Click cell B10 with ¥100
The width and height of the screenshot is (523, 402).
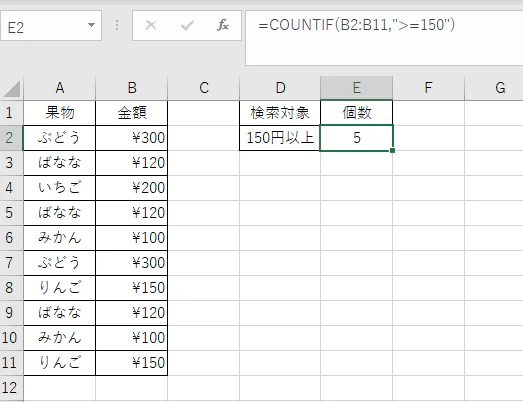click(x=132, y=338)
